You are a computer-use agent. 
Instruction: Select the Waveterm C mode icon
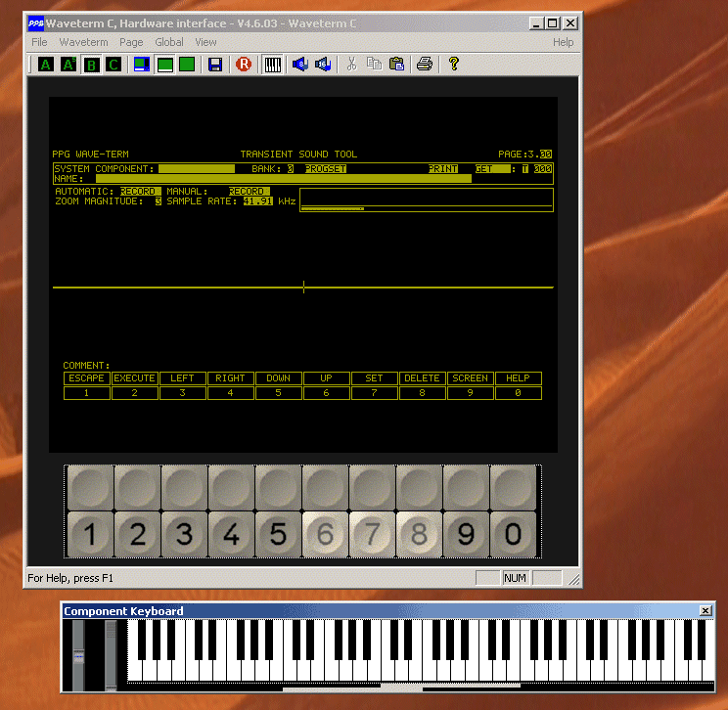click(x=114, y=64)
